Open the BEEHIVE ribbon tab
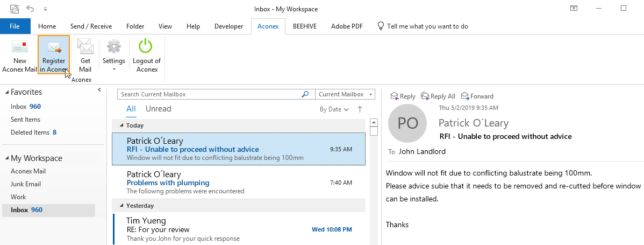 click(x=304, y=26)
